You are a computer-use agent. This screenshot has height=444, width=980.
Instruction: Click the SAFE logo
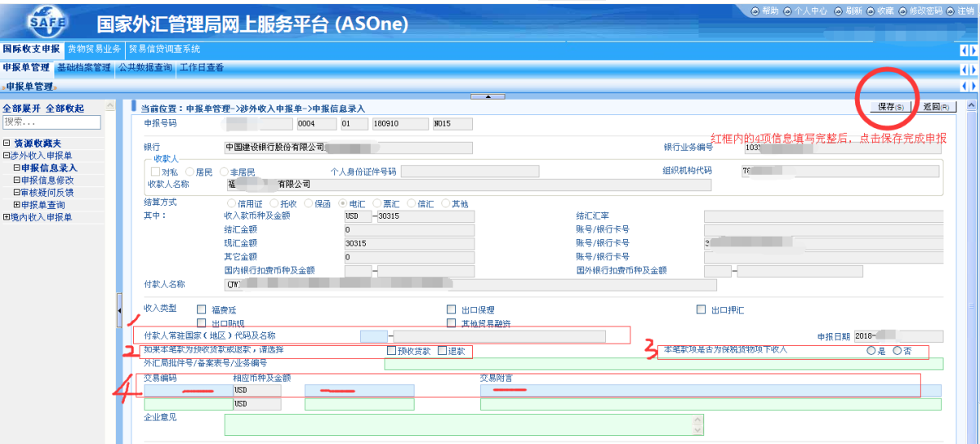click(47, 22)
